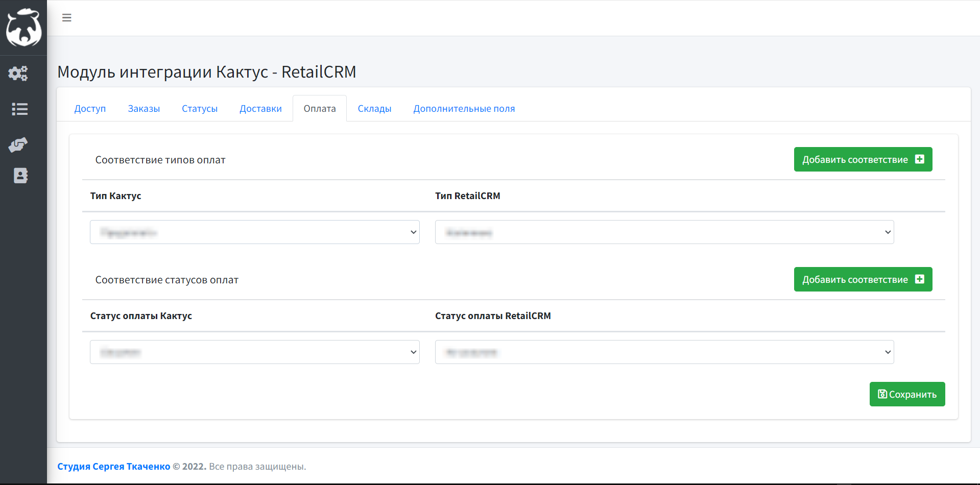Add payment status mapping with Добавить соответствие
Screen dimensions: 980x485
(x=863, y=279)
